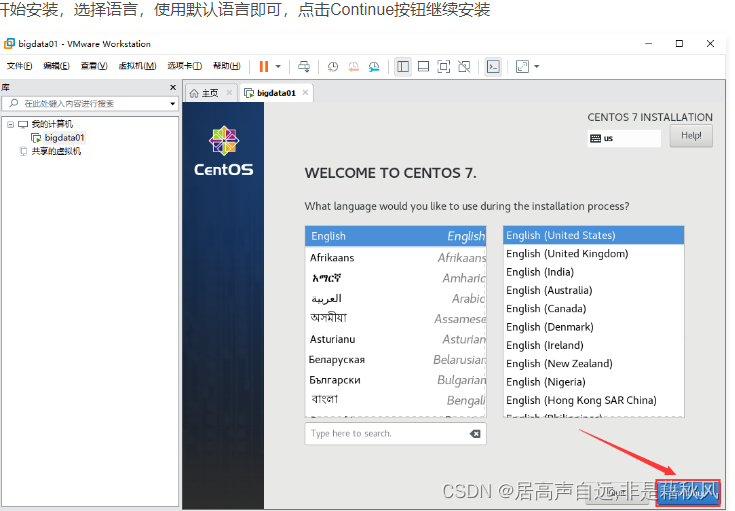Open the 虚拟机(M) menu
The width and height of the screenshot is (735, 511).
coord(137,66)
